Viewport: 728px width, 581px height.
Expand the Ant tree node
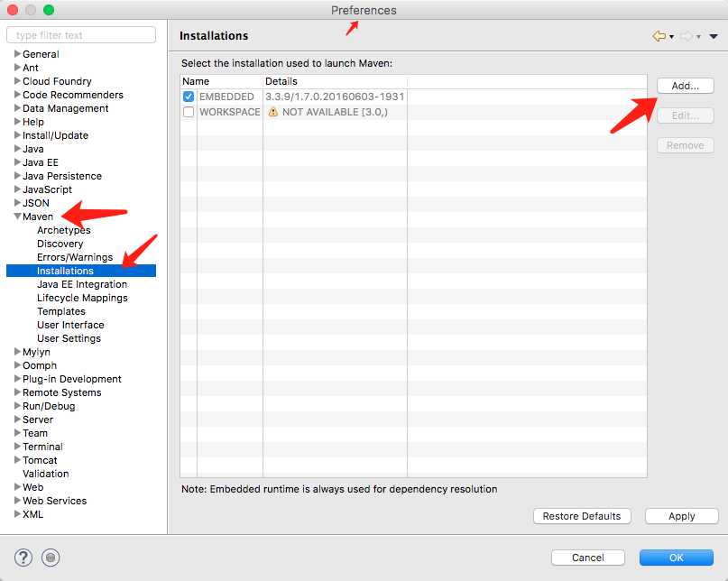17,68
